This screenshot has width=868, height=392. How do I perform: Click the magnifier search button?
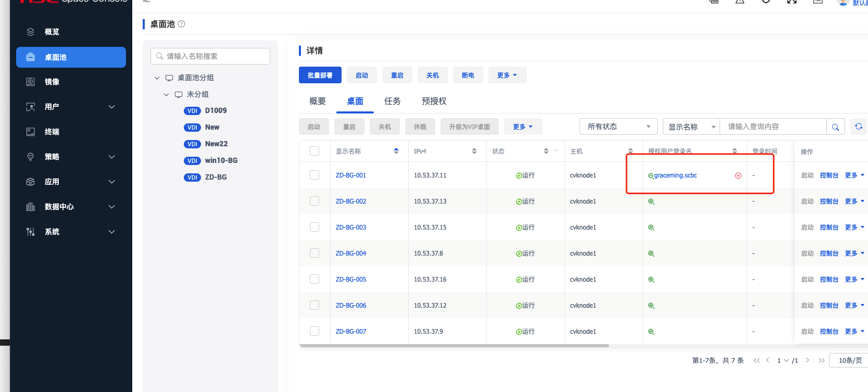click(x=835, y=127)
